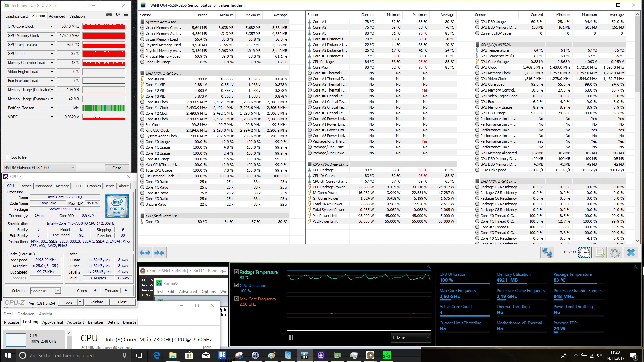Click the Close button in GPU-Z
This screenshot has height=362, width=644.
[x=117, y=168]
